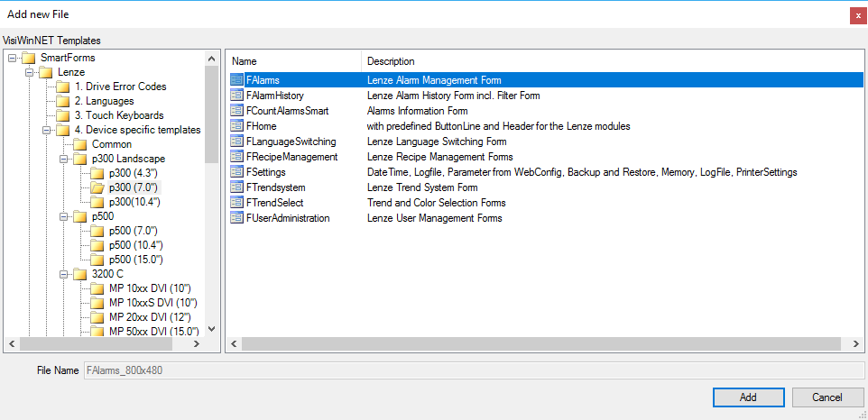
Task: Collapse the p500 tree node
Action: pos(64,216)
